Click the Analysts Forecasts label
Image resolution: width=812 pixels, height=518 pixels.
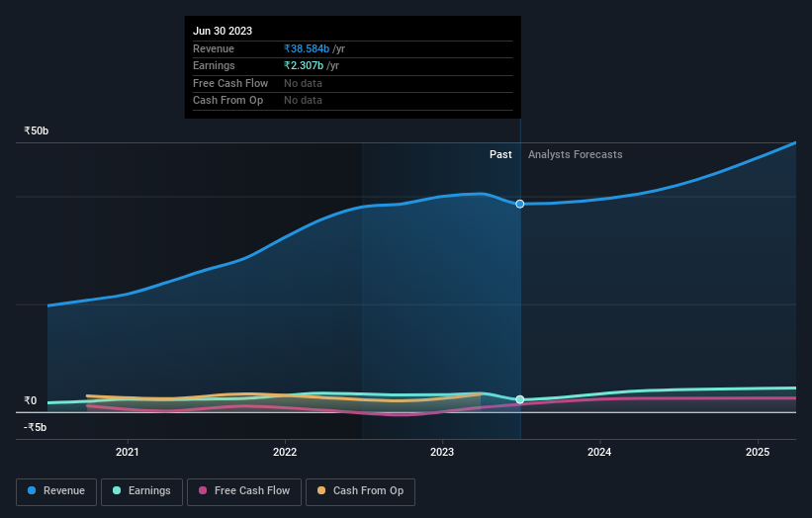click(x=576, y=154)
